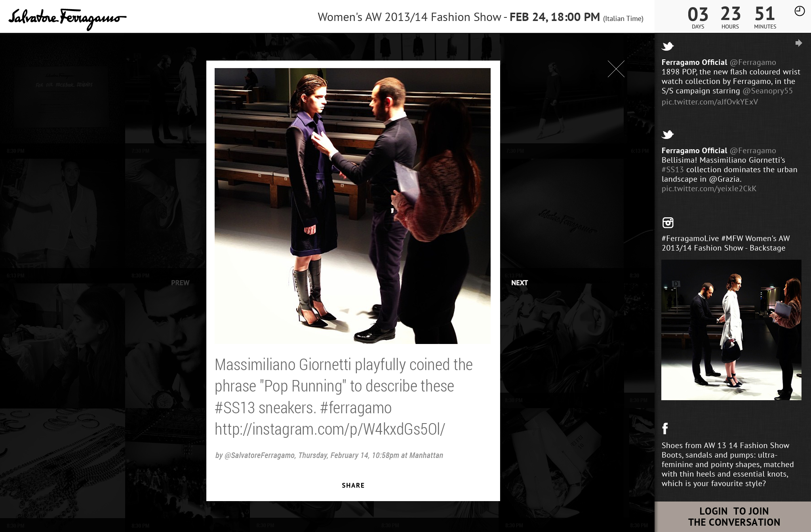Go to the PREW previous photo

pyautogui.click(x=180, y=283)
